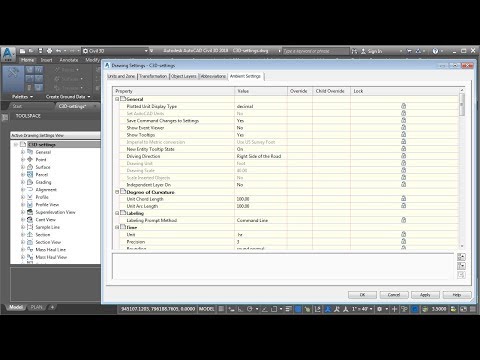
Task: Click the Driving Direction value cell
Action: (x=261, y=156)
